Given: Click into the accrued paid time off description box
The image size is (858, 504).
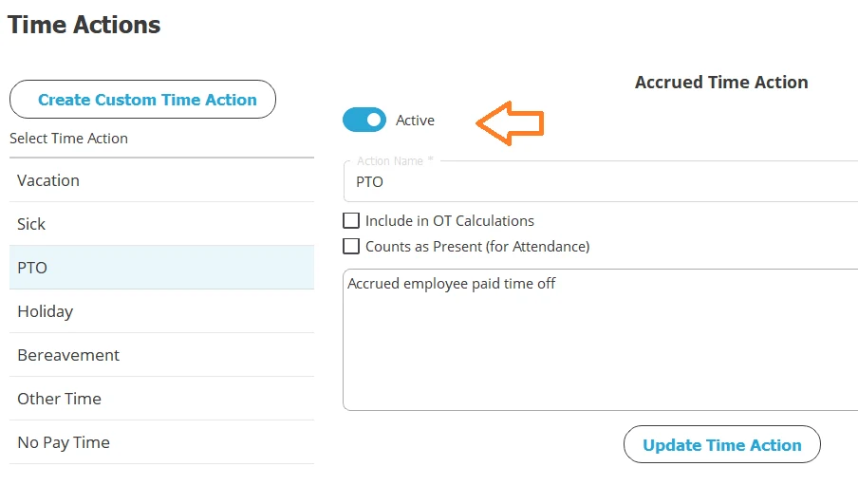Looking at the screenshot, I should (598, 340).
